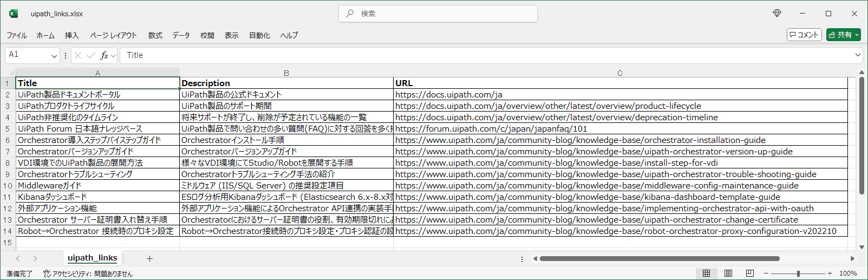Expand the formula bar chevron
The height and width of the screenshot is (280, 868).
point(858,55)
